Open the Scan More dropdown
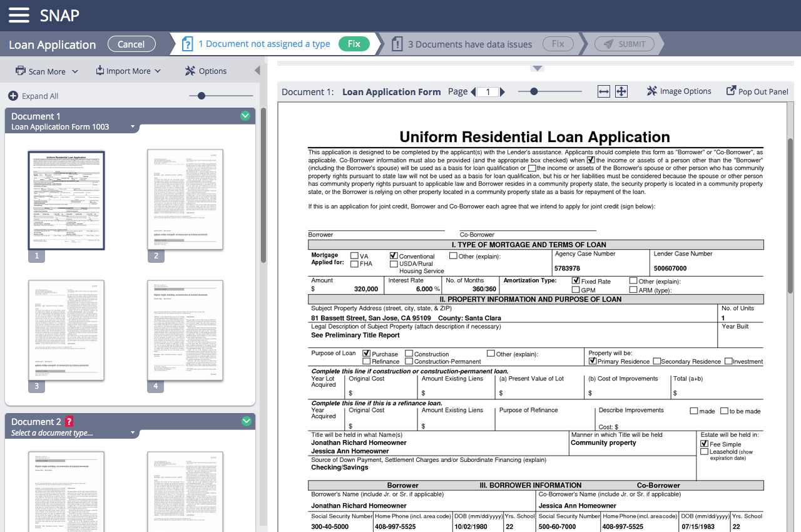The height and width of the screenshot is (532, 801). [x=47, y=71]
